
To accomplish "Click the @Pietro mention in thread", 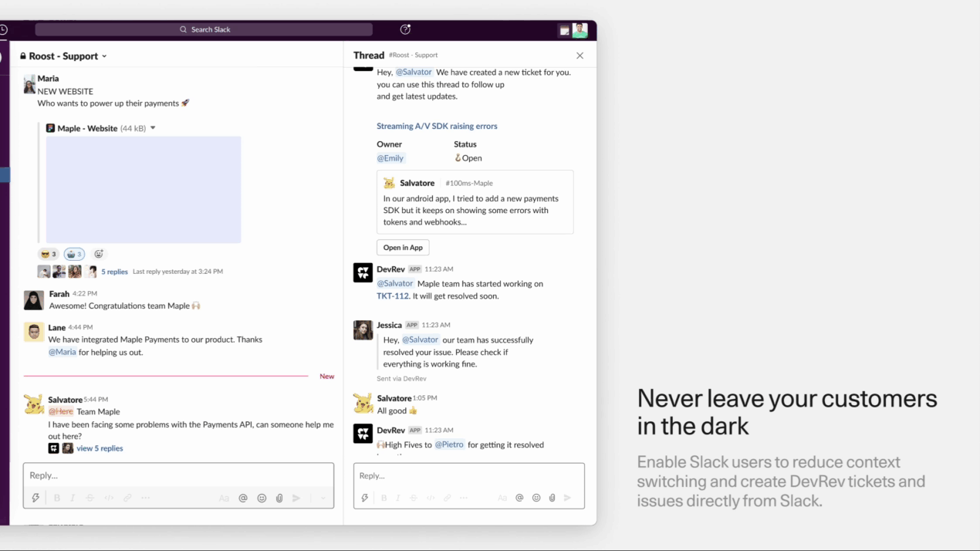I will point(449,445).
